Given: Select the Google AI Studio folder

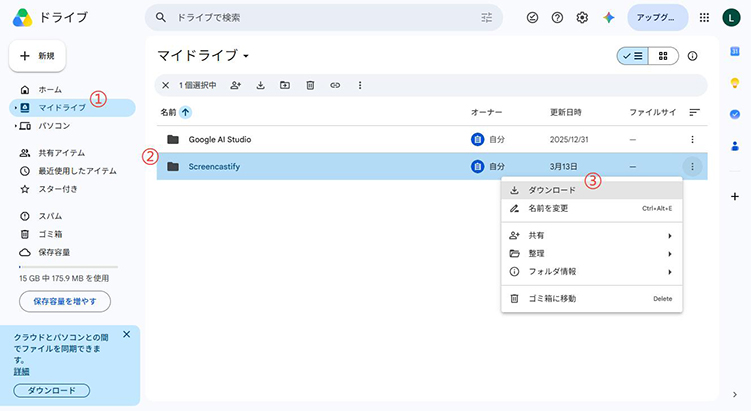Looking at the screenshot, I should click(432, 139).
